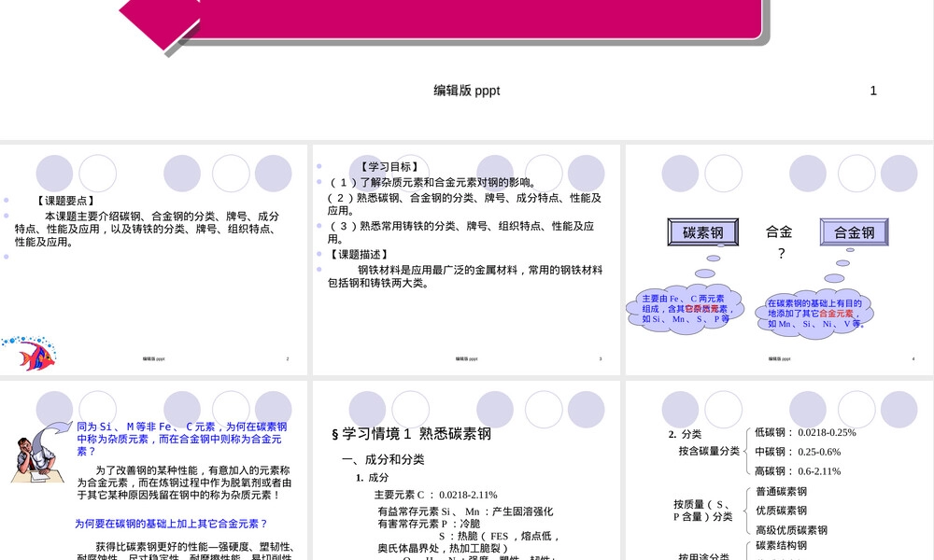
Task: Click objective "（3）熟悉常用铸铁的分类"
Action: tap(460, 232)
